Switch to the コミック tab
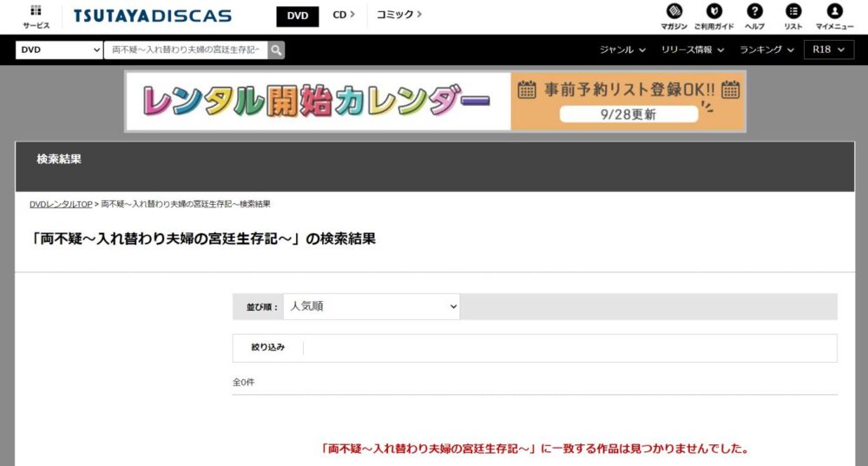Viewport: 868px width, 466px height. (x=398, y=15)
